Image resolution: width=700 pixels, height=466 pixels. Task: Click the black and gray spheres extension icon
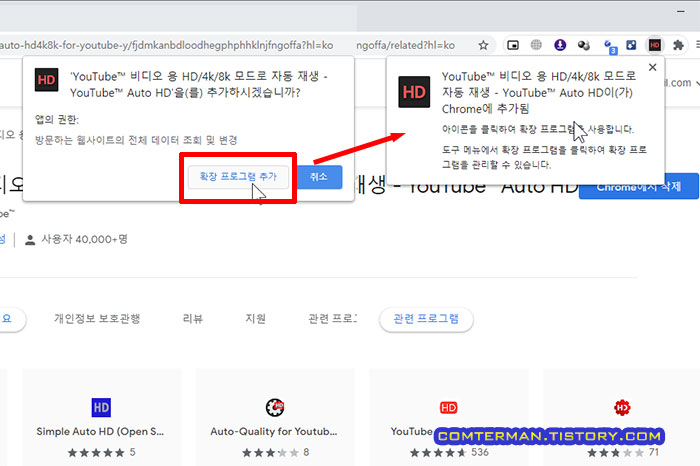(583, 45)
